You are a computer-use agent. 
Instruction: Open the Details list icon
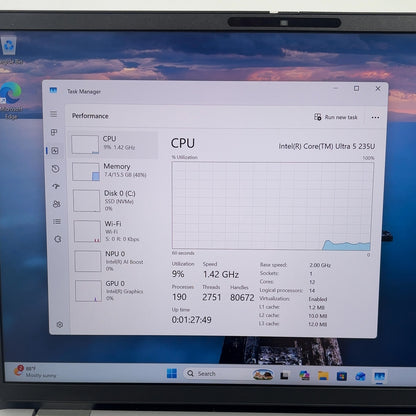(x=57, y=221)
